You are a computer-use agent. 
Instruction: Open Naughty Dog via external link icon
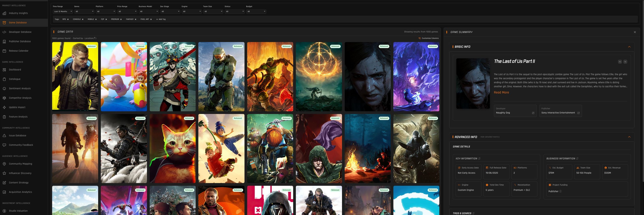pos(533,113)
